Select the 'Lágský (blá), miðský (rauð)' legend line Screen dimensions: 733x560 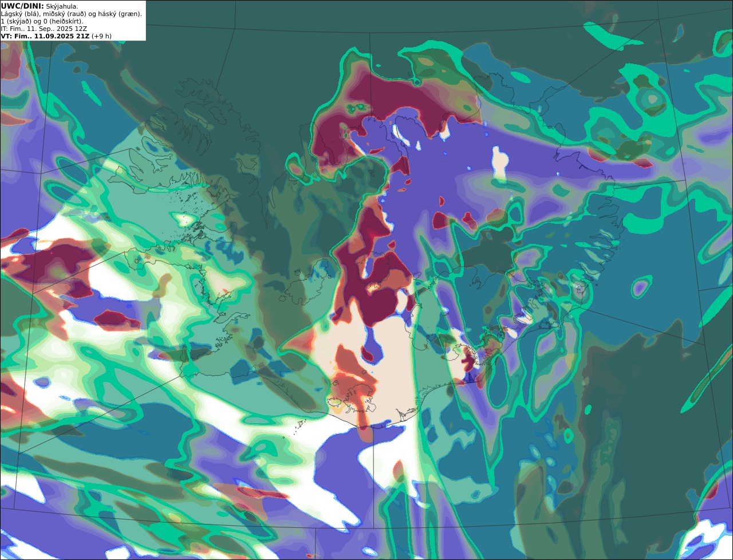[x=72, y=14]
